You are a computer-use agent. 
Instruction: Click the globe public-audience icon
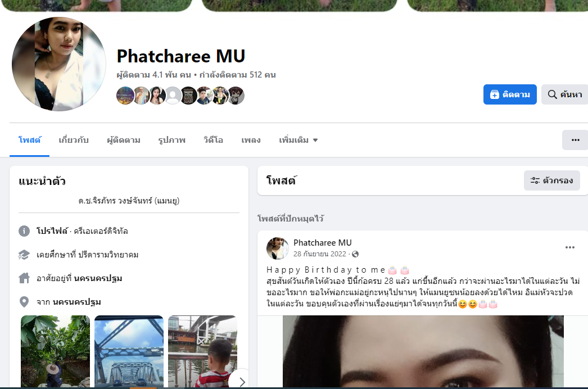tap(355, 254)
